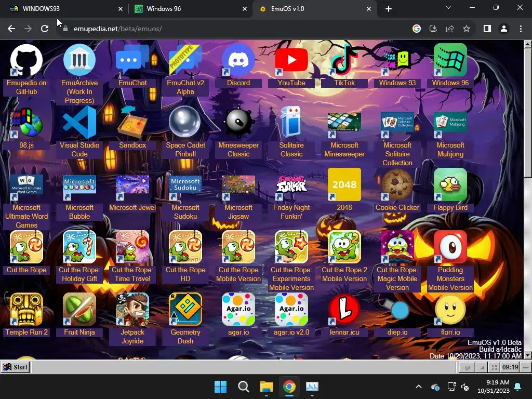532x399 pixels.
Task: Open Cut the Rope: Experiments Mobile Version
Action: point(291,247)
